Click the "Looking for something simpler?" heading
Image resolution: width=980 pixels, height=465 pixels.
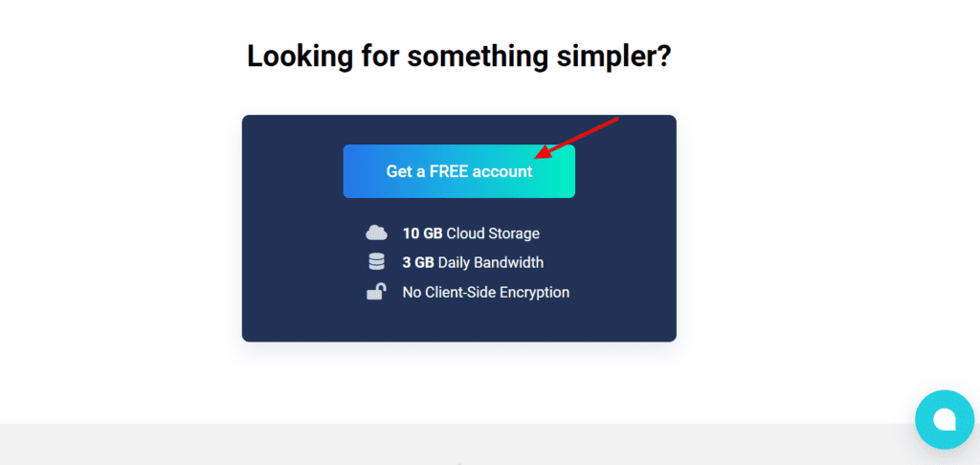click(x=458, y=56)
